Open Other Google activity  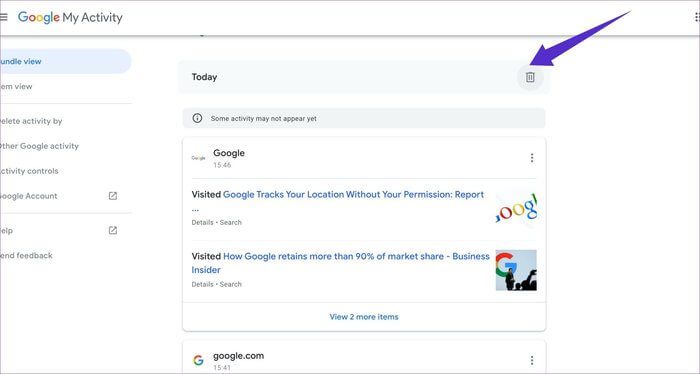(39, 146)
